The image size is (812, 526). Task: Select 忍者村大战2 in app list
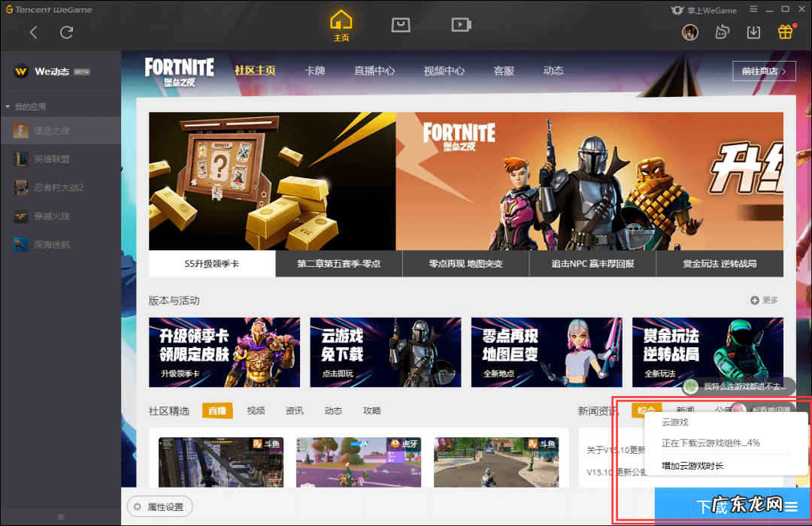coord(61,187)
